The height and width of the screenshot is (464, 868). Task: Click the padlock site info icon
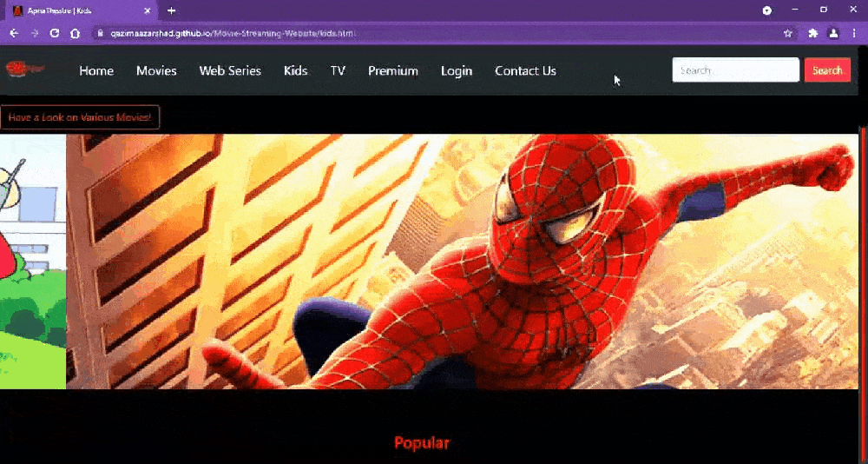point(100,33)
